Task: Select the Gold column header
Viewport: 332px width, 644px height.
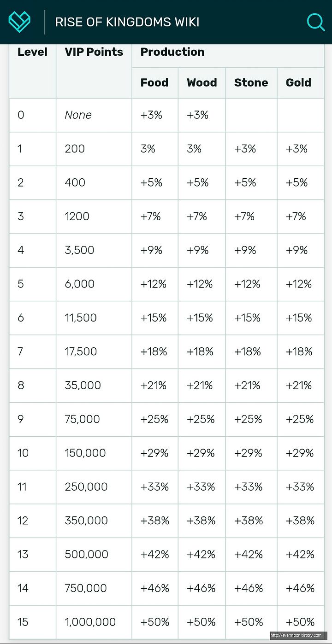Action: pyautogui.click(x=301, y=83)
